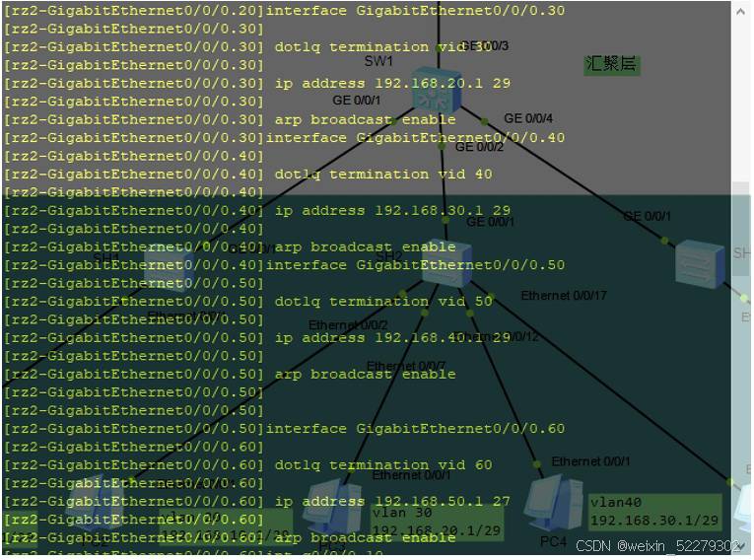Click the Ethernet 0/0/1 label near PC4
Viewport: 754px width, 560px height.
(x=590, y=461)
